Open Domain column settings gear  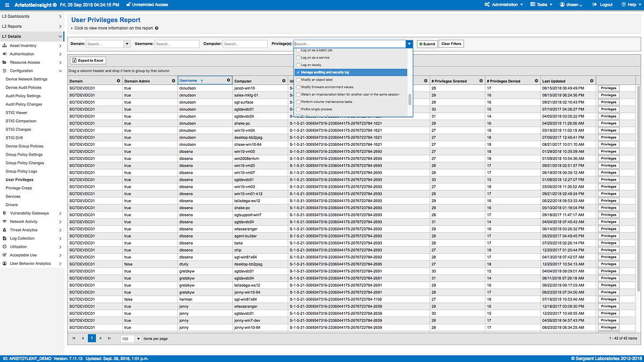[x=119, y=80]
